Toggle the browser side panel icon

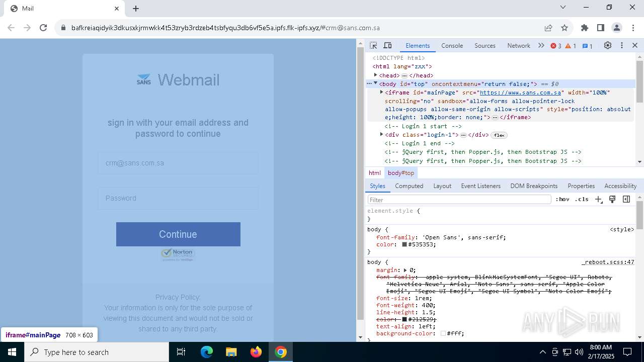600,28
